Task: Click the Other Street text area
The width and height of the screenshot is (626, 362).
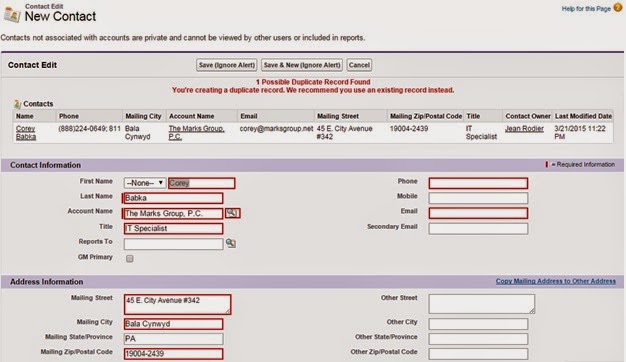Action: tap(481, 304)
